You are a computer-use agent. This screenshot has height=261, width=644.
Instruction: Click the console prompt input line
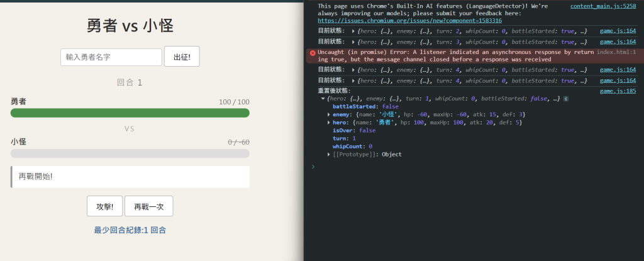[x=477, y=167]
